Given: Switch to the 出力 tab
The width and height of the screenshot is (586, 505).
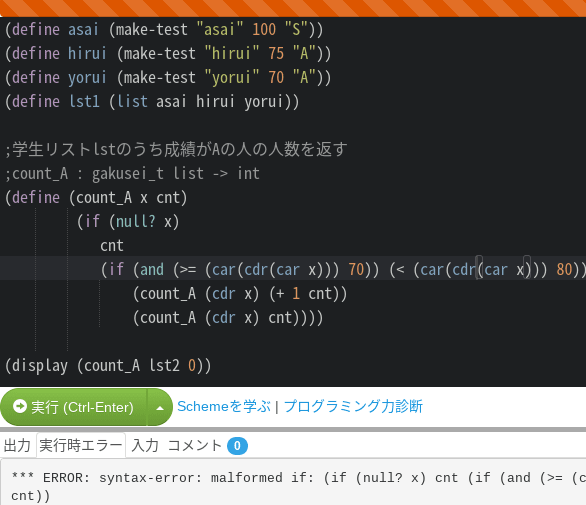Looking at the screenshot, I should pyautogui.click(x=17, y=446).
